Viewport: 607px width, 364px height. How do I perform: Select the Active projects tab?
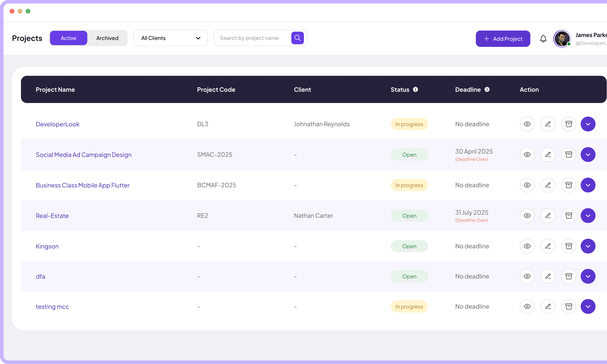pos(68,38)
